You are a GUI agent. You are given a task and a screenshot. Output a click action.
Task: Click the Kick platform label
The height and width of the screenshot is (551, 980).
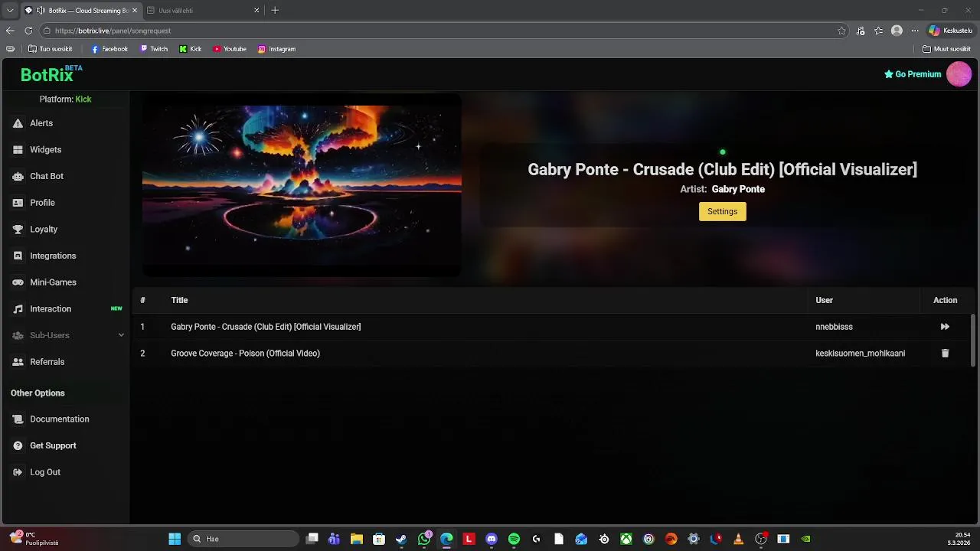tap(83, 99)
